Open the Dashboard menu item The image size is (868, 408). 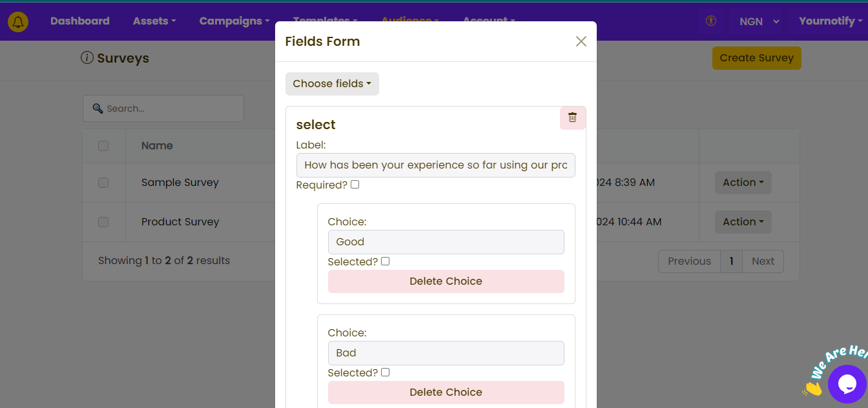coord(80,21)
